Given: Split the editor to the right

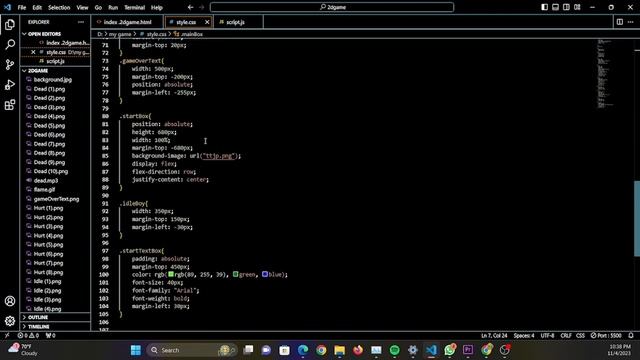Looking at the screenshot, I should click(x=620, y=22).
